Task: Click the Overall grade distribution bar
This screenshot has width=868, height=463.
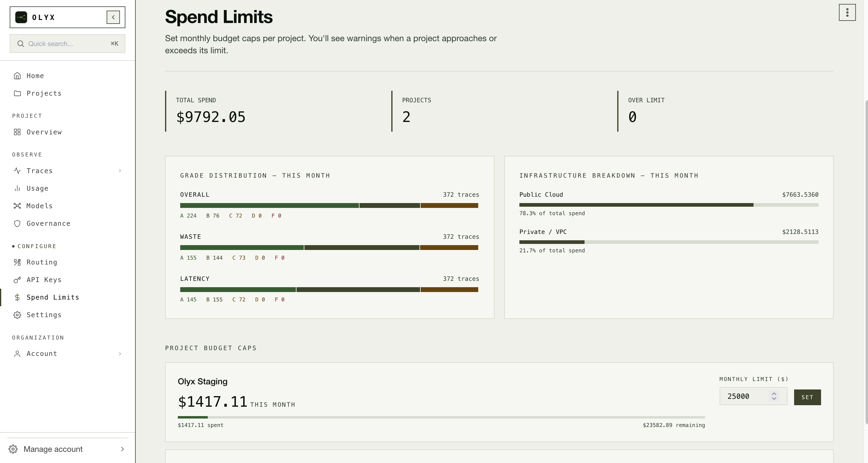Action: (329, 205)
